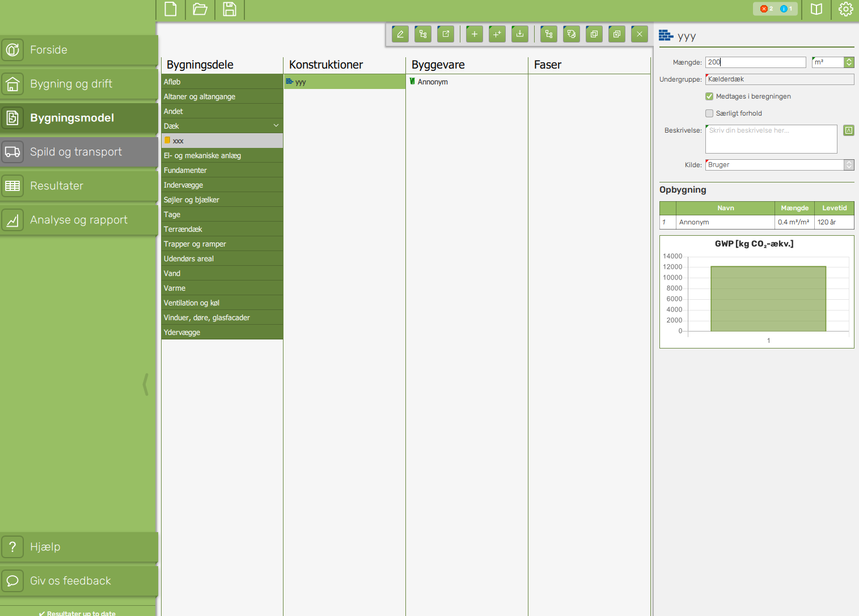Viewport: 859px width, 616px height.
Task: Click the download import icon in toolbar
Action: coord(520,34)
